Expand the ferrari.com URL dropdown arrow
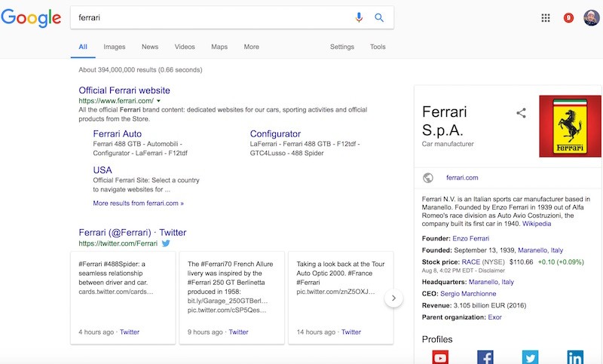The height and width of the screenshot is (364, 603). [158, 101]
